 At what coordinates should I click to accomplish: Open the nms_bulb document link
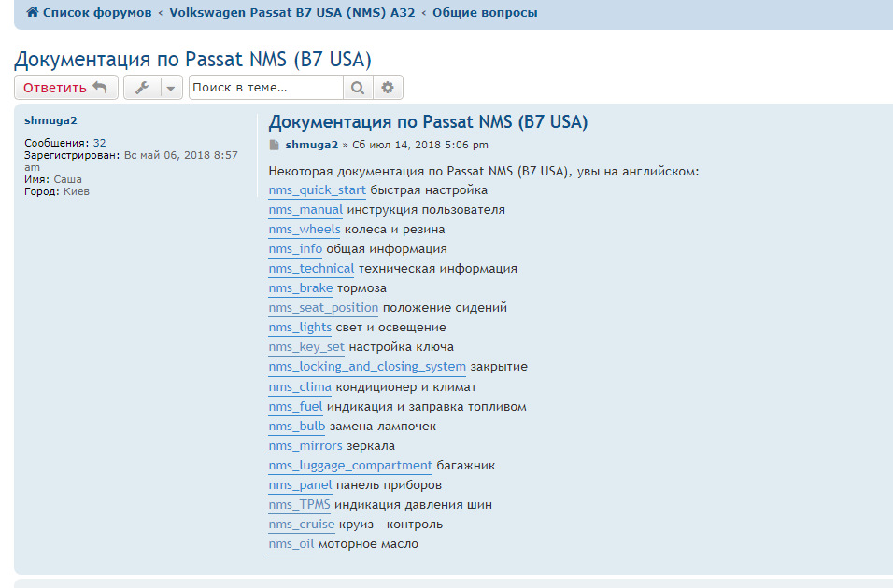click(297, 427)
